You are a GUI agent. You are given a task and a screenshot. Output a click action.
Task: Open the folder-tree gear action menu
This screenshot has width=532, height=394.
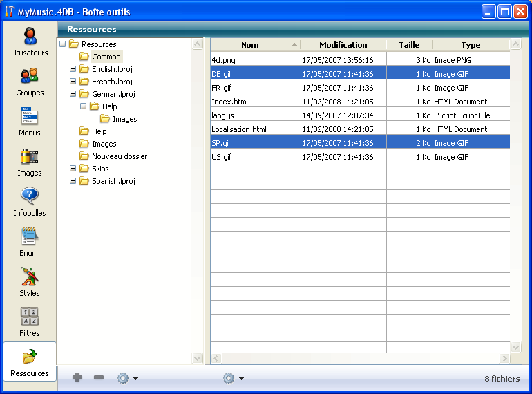(x=126, y=378)
